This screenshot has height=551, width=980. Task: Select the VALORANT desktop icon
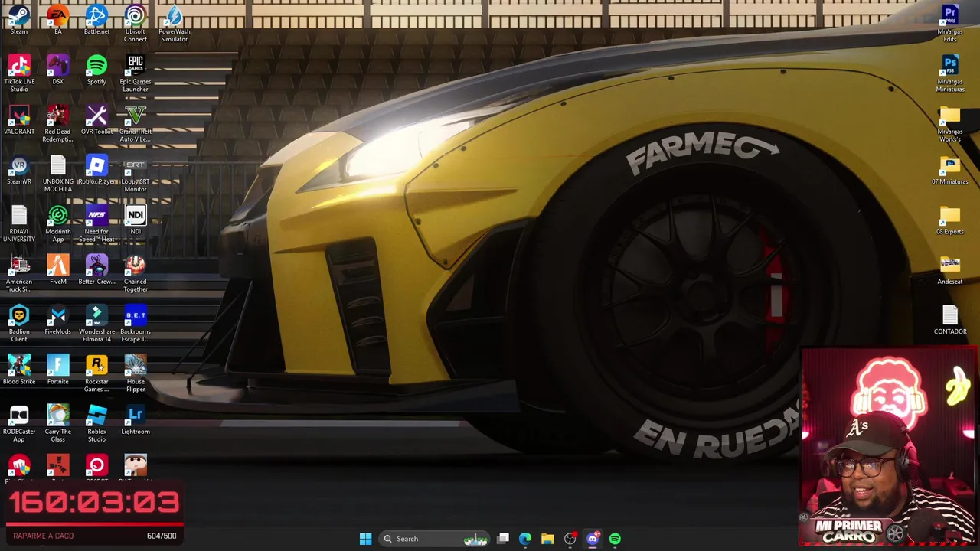(x=19, y=120)
